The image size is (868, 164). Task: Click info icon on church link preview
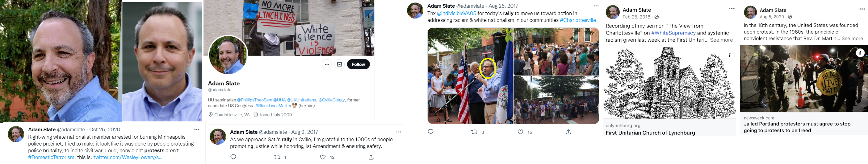pyautogui.click(x=730, y=55)
